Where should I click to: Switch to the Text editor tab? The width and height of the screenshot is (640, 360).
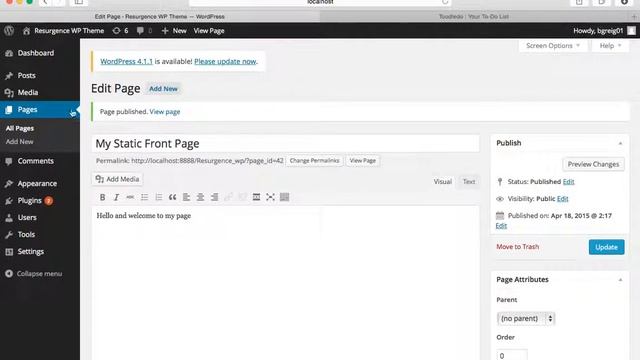point(469,182)
